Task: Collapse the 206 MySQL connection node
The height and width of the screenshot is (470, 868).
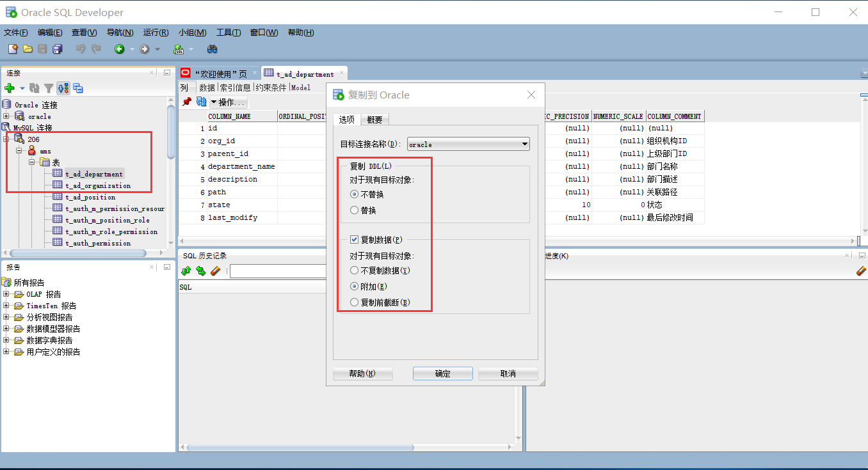Action: click(x=6, y=139)
